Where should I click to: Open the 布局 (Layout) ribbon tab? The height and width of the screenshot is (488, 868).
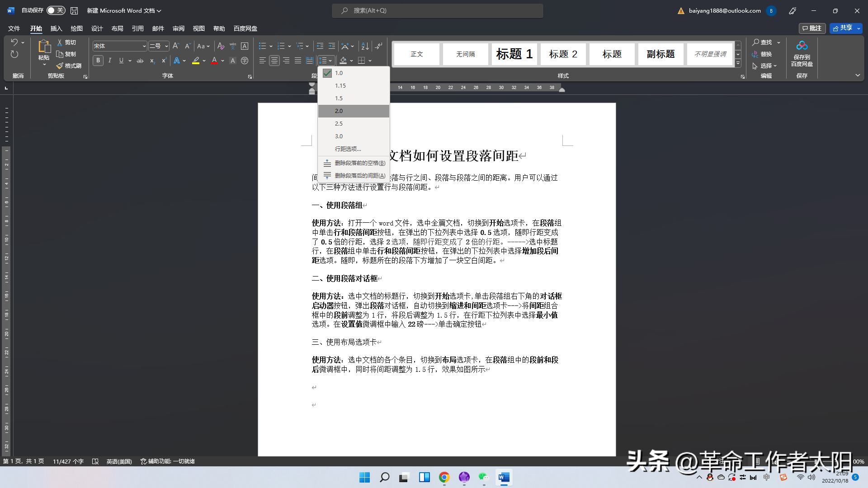117,28
